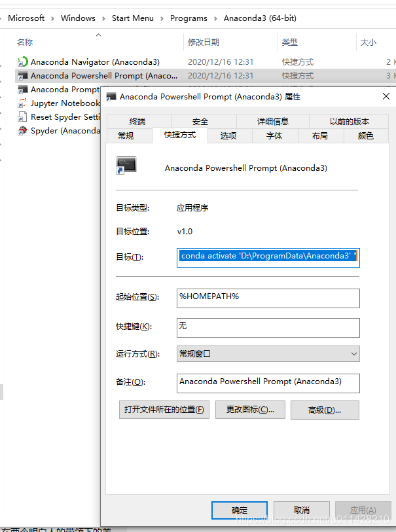This screenshot has height=532, width=396.
Task: Click Anaconda Navigator's 2020/12/16 12:31 date
Action: (221, 62)
